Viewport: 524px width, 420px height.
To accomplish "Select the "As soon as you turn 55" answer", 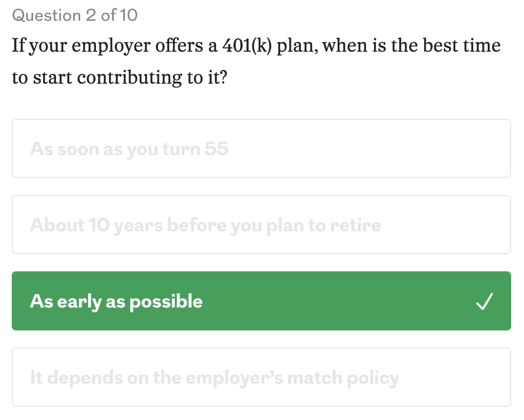I will point(261,149).
